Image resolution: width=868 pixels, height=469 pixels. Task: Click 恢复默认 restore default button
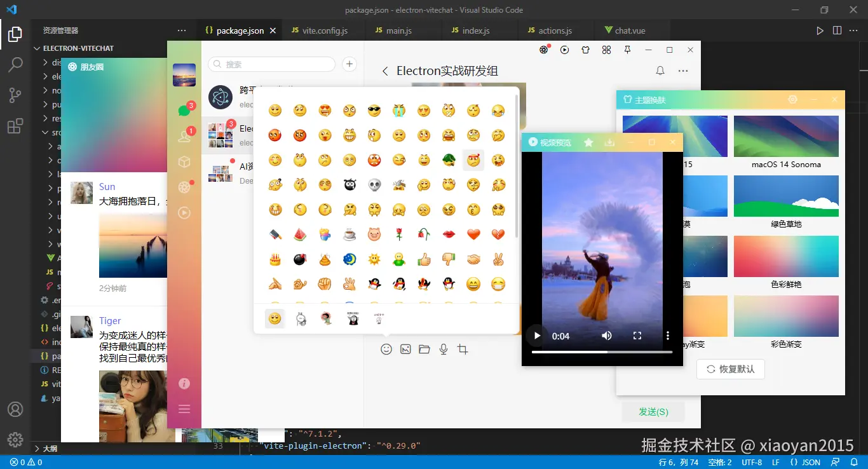(731, 369)
